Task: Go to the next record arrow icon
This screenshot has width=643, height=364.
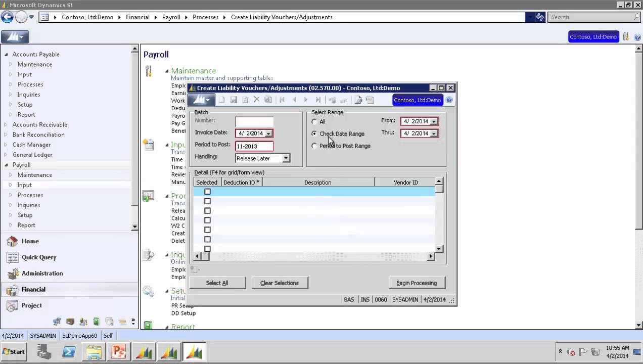Action: click(x=306, y=100)
